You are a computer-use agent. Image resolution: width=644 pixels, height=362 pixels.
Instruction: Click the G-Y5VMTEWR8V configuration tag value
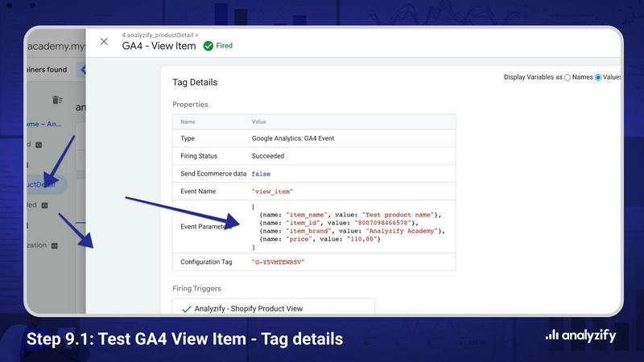[x=279, y=262]
